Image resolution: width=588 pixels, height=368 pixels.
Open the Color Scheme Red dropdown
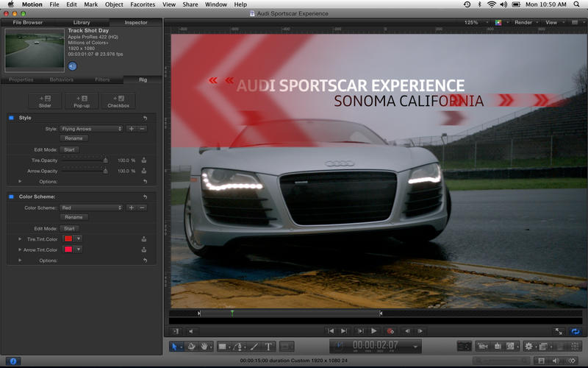pos(91,208)
